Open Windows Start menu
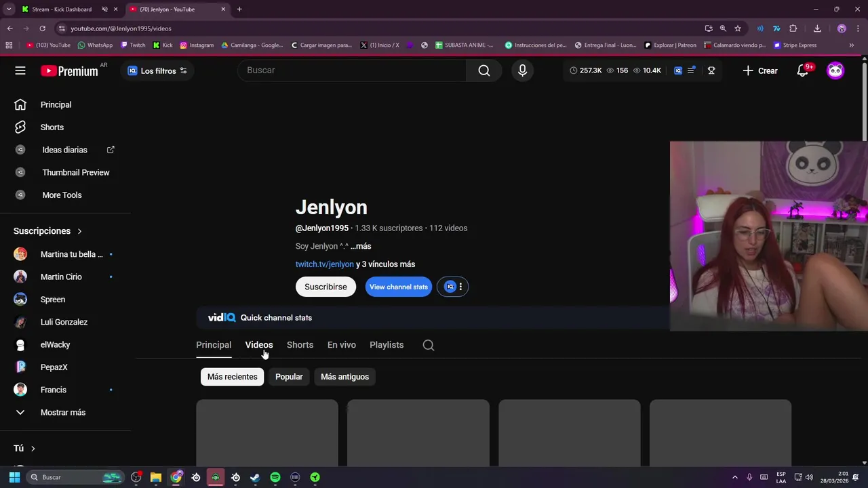868x488 pixels. pyautogui.click(x=14, y=477)
